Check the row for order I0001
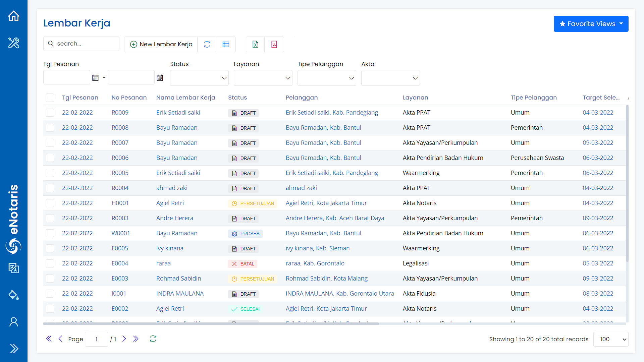 click(x=50, y=294)
